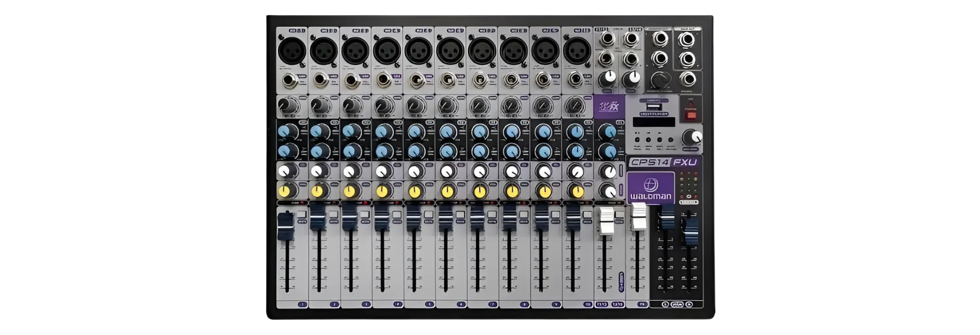
Task: Toggle the channel 2 mute button
Action: pyautogui.click(x=333, y=215)
